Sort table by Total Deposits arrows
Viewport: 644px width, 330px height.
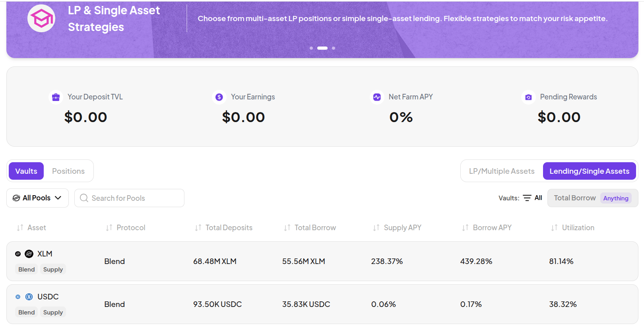[x=198, y=228]
